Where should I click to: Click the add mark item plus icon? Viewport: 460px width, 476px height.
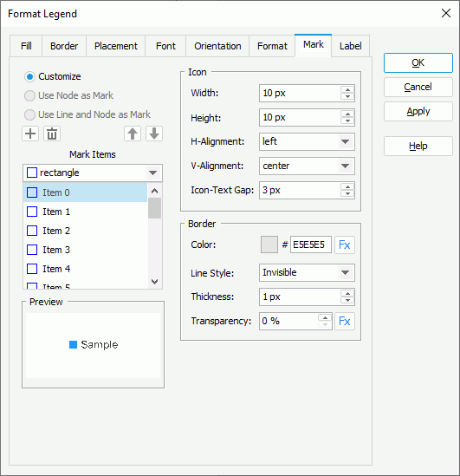(30, 134)
